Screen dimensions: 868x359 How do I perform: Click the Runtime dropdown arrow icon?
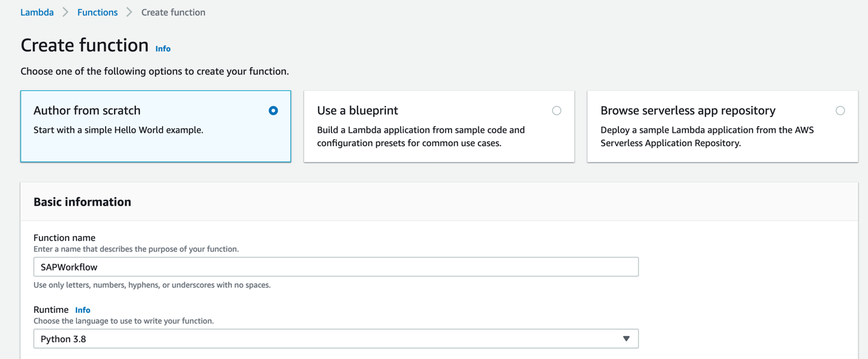[x=626, y=339]
